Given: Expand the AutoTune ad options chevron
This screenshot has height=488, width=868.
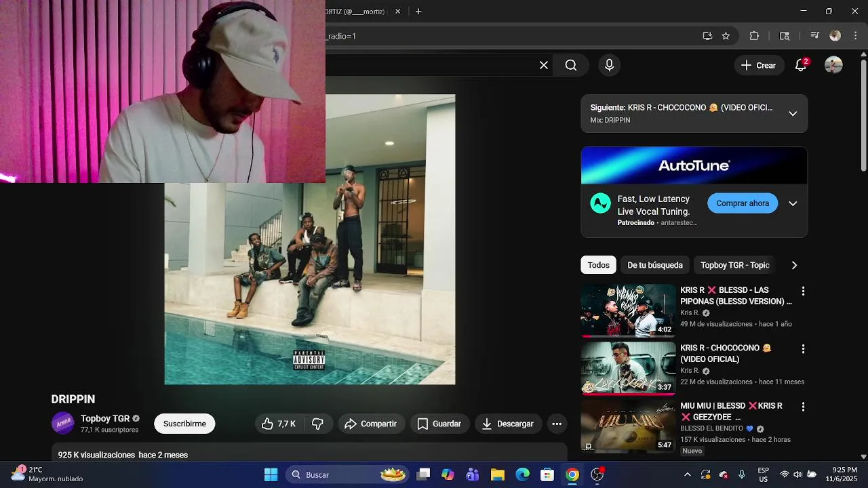Looking at the screenshot, I should point(793,203).
